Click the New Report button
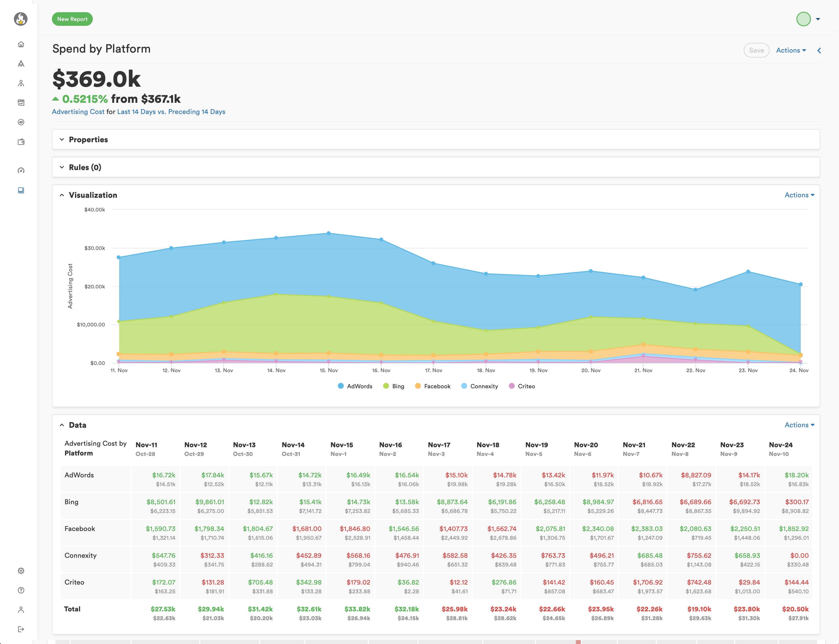 tap(72, 19)
